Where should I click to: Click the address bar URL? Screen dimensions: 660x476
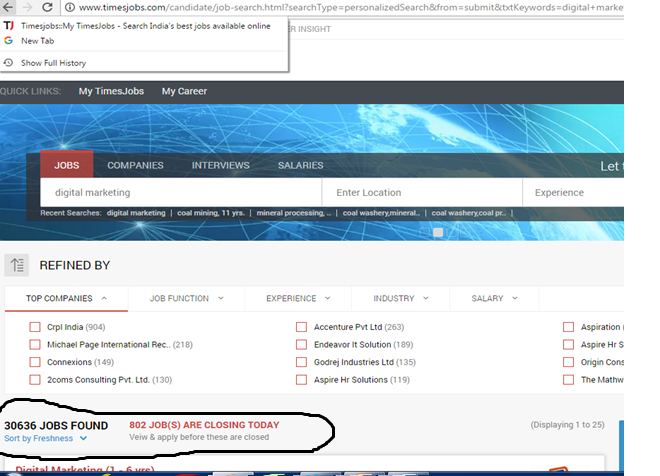click(x=350, y=7)
